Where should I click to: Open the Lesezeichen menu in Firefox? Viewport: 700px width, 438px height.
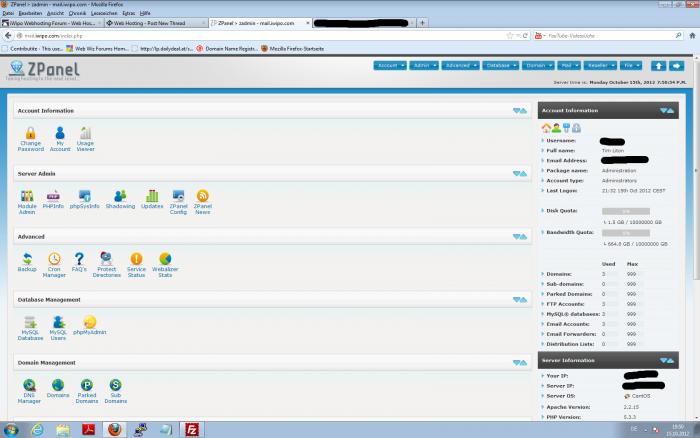click(x=104, y=13)
